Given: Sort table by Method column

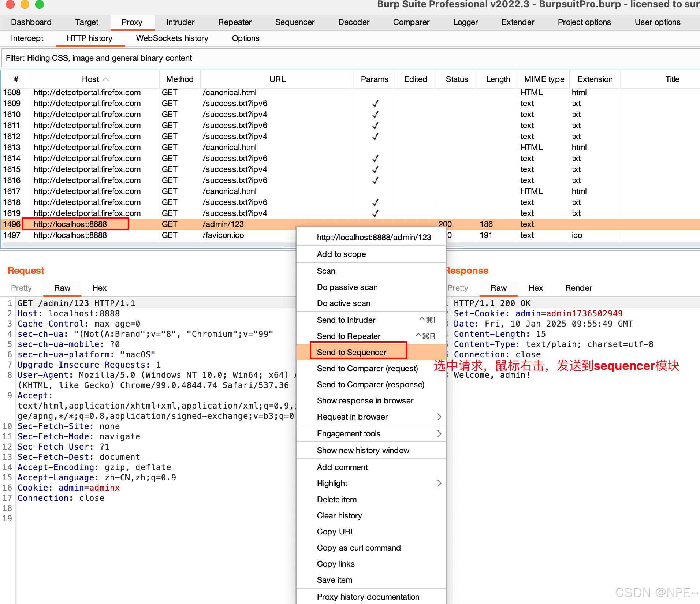Looking at the screenshot, I should tap(180, 79).
